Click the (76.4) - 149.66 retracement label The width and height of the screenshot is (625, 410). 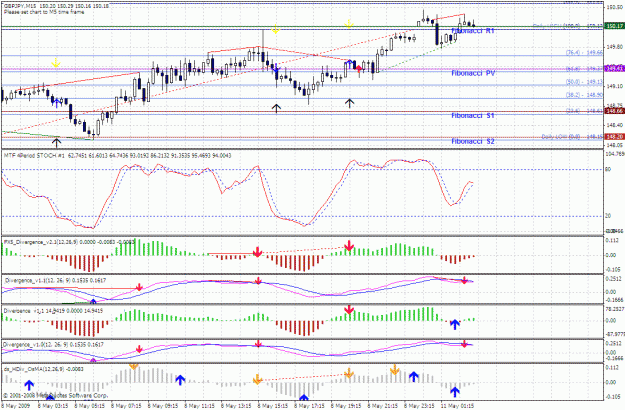584,53
